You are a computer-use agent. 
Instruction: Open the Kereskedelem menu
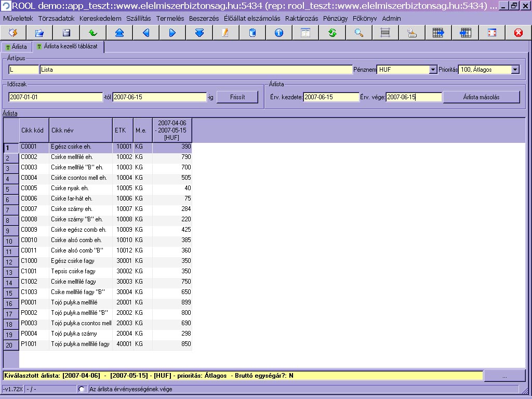click(x=100, y=18)
